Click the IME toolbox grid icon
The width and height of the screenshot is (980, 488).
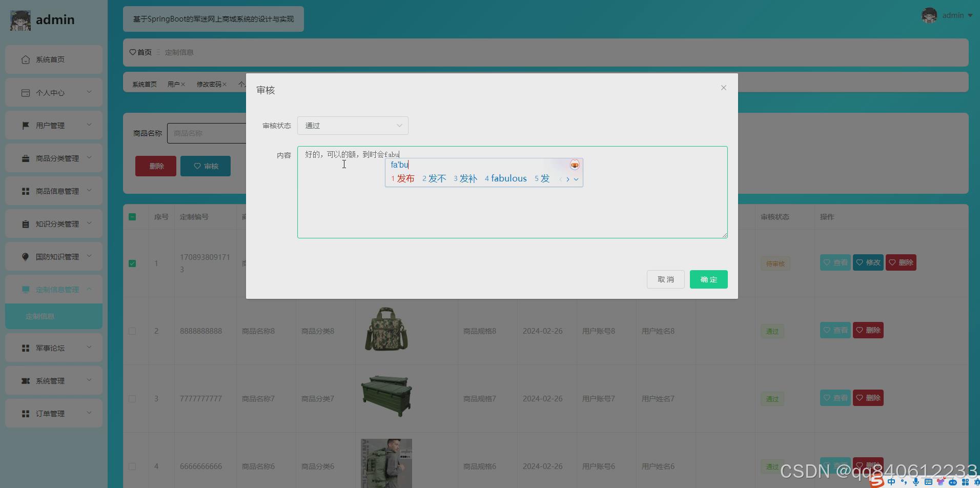click(965, 482)
